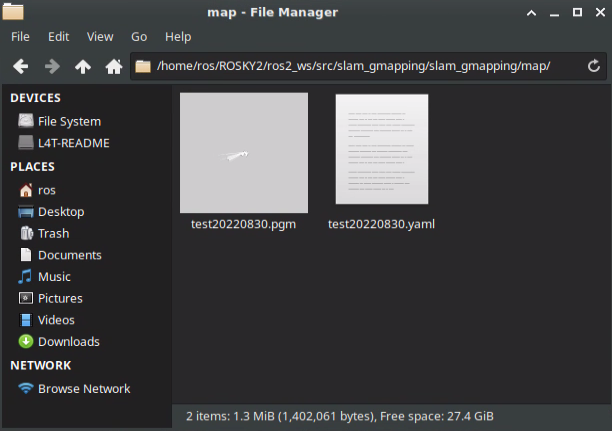The width and height of the screenshot is (612, 431).
Task: Open the Go menu
Action: tap(139, 37)
